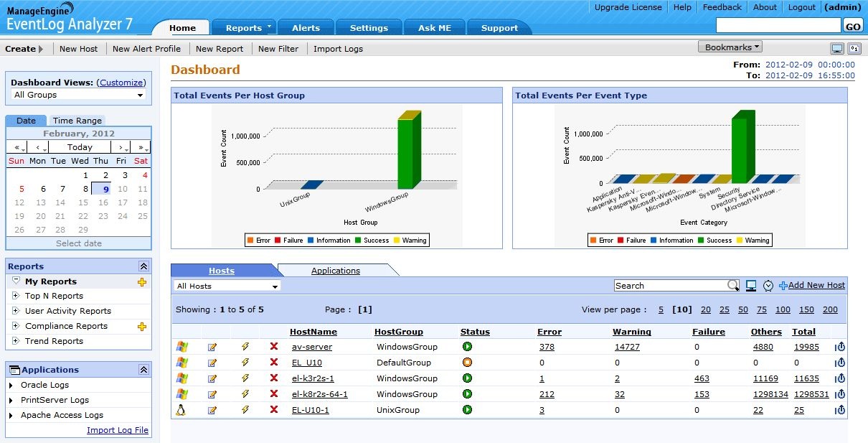The image size is (868, 443).
Task: Click Logout link
Action: (x=802, y=7)
